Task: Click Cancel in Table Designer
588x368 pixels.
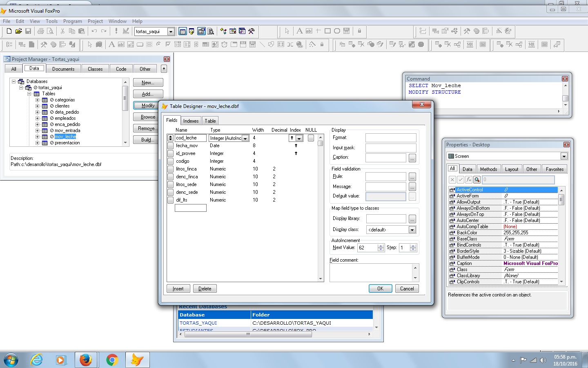Action: [407, 289]
